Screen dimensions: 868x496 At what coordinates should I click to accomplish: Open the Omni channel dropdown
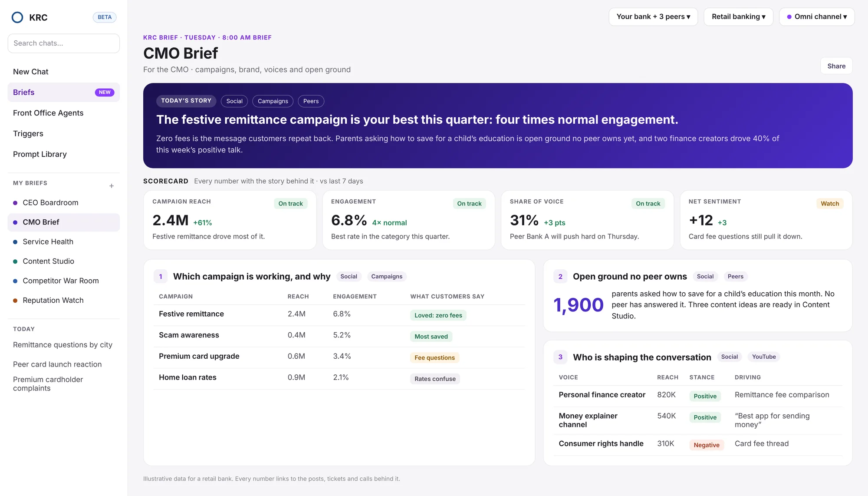(817, 17)
